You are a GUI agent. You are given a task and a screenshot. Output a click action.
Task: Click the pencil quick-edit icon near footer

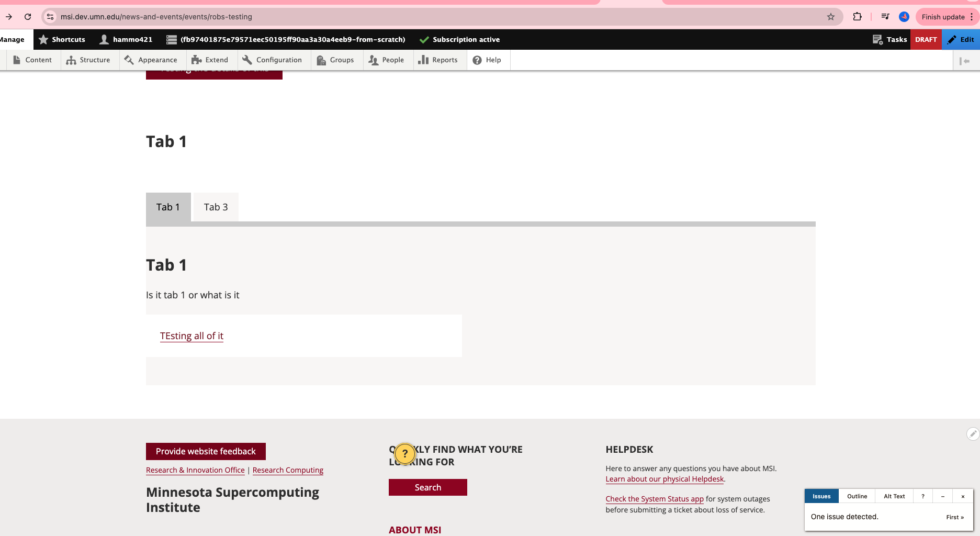coord(972,434)
